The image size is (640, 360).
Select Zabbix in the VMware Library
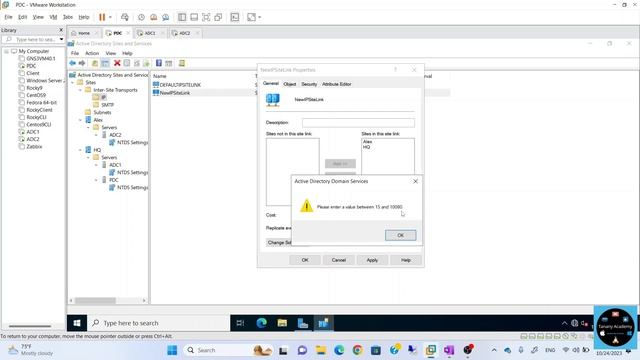(x=34, y=147)
